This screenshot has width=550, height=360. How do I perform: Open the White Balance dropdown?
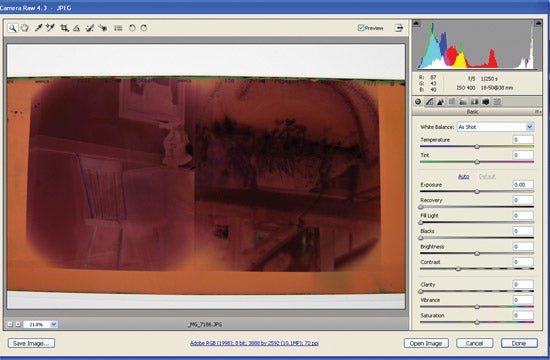click(495, 127)
